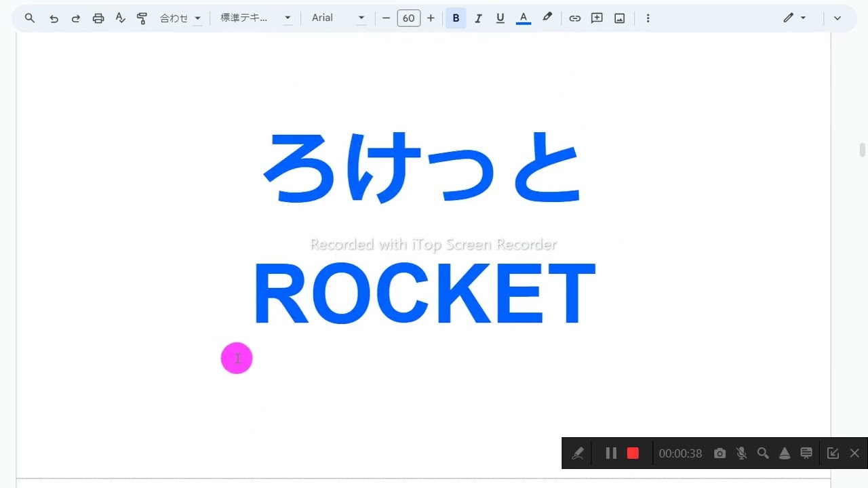The height and width of the screenshot is (488, 868).
Task: Add a comment
Action: tap(597, 18)
